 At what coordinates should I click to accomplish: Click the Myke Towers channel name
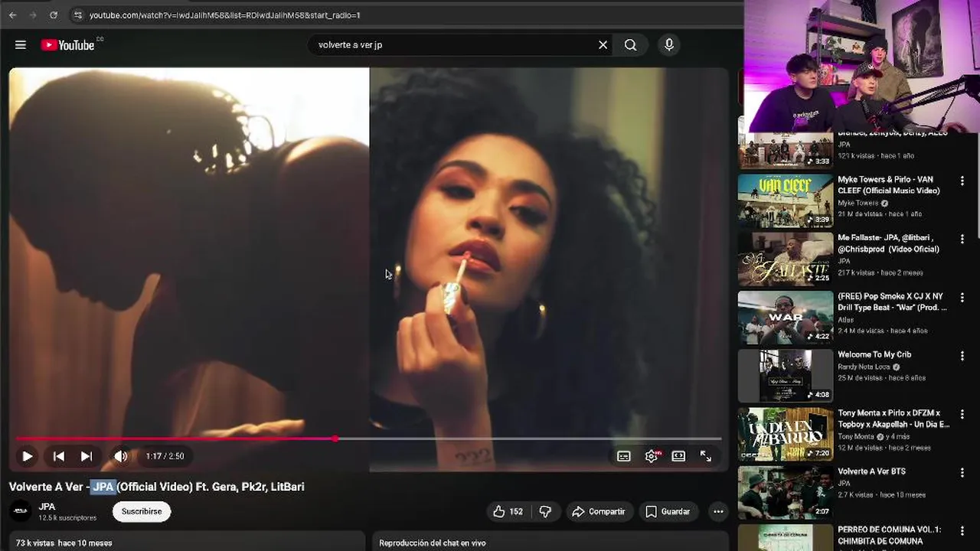pos(858,203)
